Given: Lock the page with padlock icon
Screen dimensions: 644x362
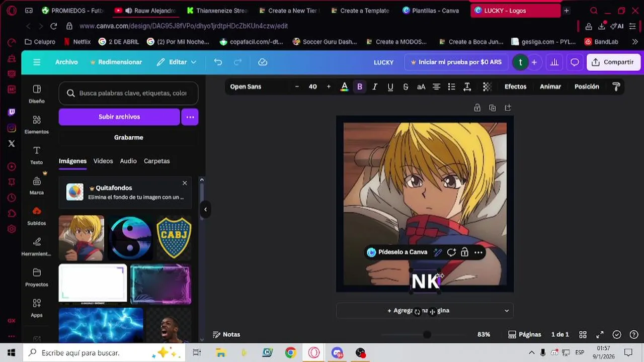Looking at the screenshot, I should click(477, 108).
